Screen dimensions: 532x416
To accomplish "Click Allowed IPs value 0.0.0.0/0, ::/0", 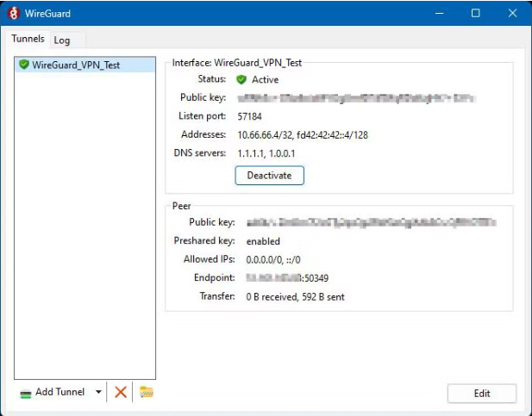I will 273,260.
